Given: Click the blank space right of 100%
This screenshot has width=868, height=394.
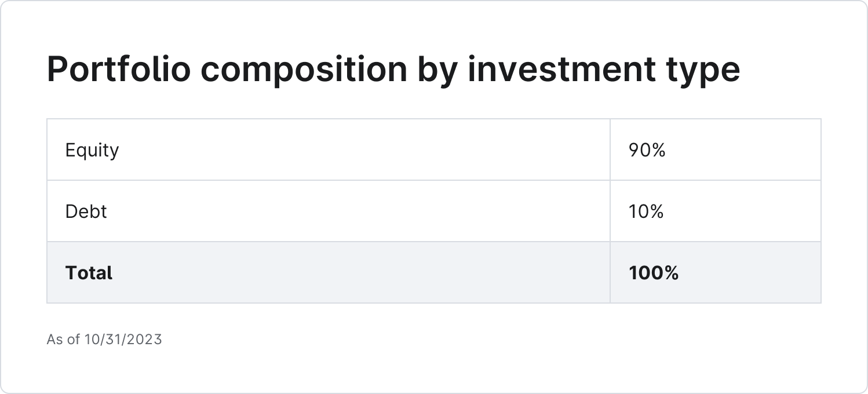Looking at the screenshot, I should (753, 273).
